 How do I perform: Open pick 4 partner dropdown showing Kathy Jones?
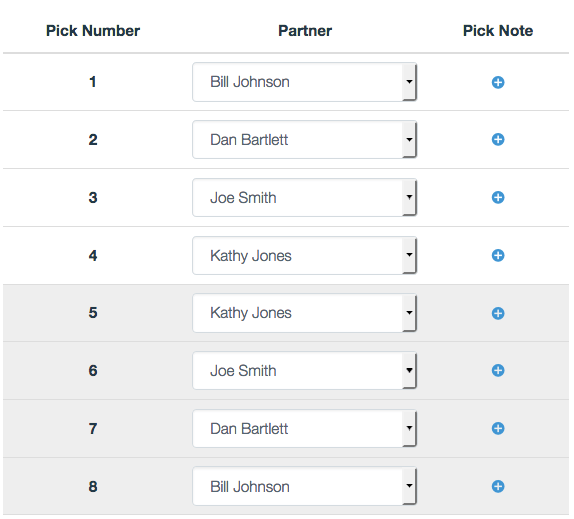(x=305, y=255)
